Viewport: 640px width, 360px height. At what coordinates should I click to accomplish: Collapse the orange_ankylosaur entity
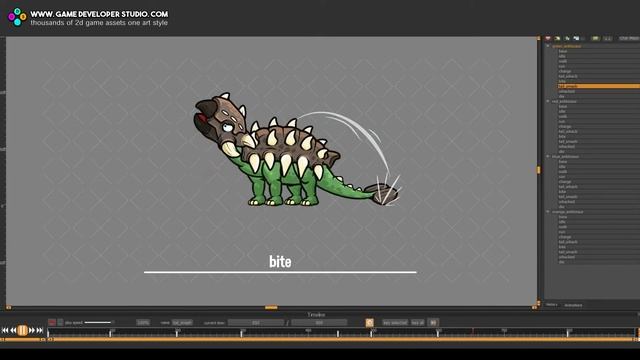[x=548, y=212]
